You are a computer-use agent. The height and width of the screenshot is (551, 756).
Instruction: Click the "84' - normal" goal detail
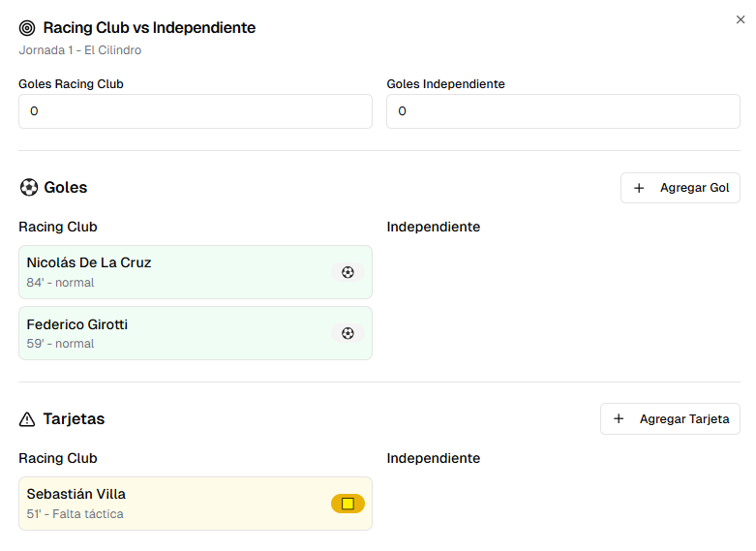60,283
